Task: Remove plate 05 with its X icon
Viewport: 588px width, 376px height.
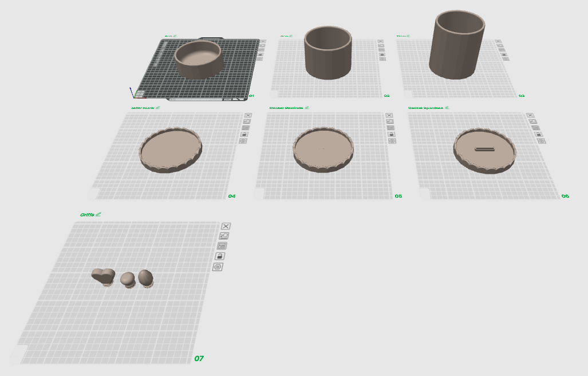Action: point(389,115)
